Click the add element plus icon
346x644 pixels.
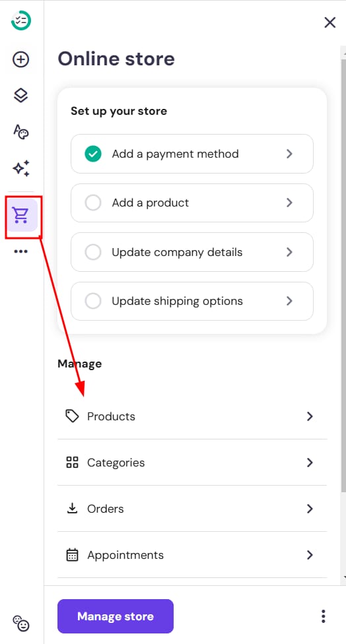pos(21,59)
